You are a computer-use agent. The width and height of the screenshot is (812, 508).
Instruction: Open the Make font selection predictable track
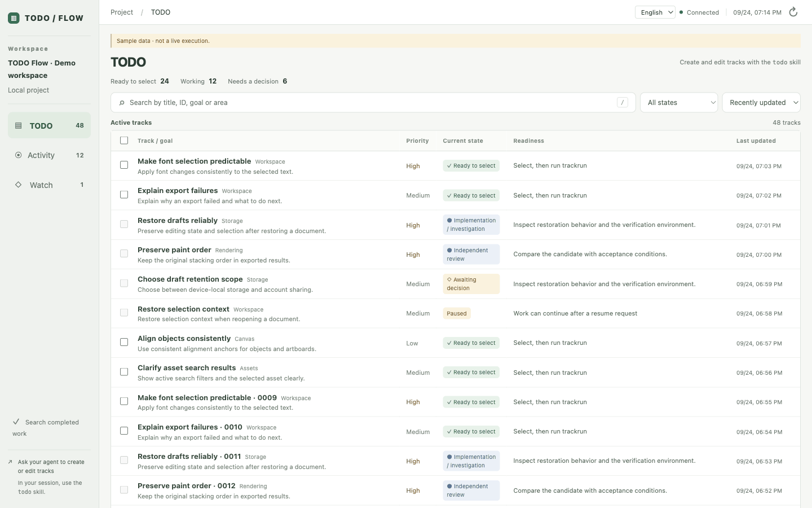[x=194, y=161]
